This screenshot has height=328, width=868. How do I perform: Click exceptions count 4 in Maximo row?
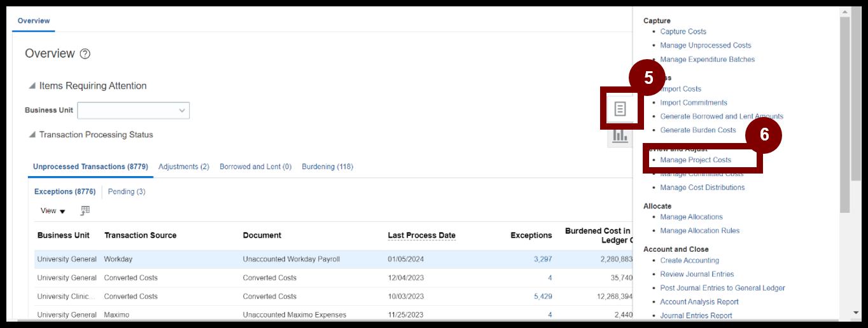tap(550, 315)
